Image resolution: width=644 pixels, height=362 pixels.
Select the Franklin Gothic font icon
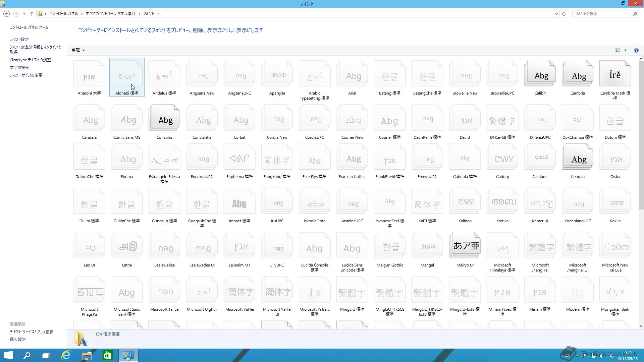point(352,158)
